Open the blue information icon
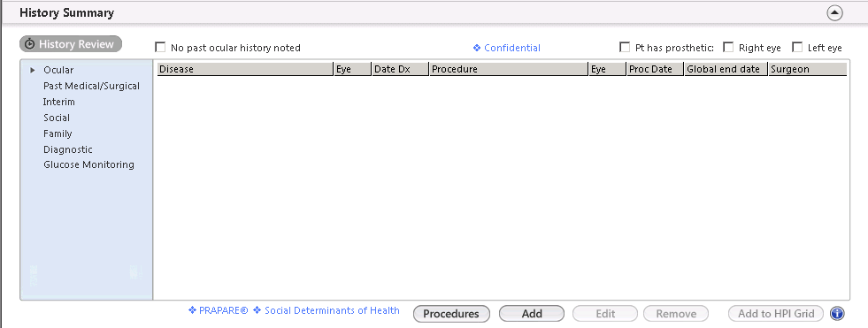Viewport: 868px width, 328px height. pos(838,314)
